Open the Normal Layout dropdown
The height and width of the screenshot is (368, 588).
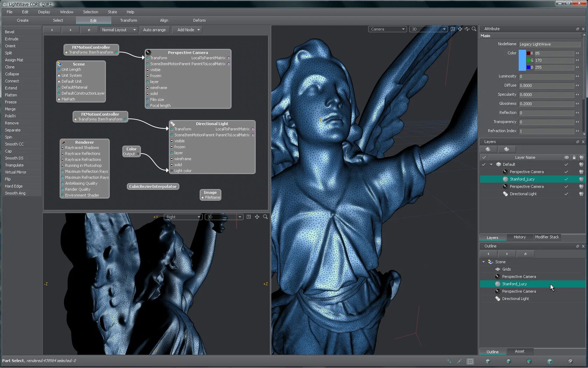(x=119, y=30)
